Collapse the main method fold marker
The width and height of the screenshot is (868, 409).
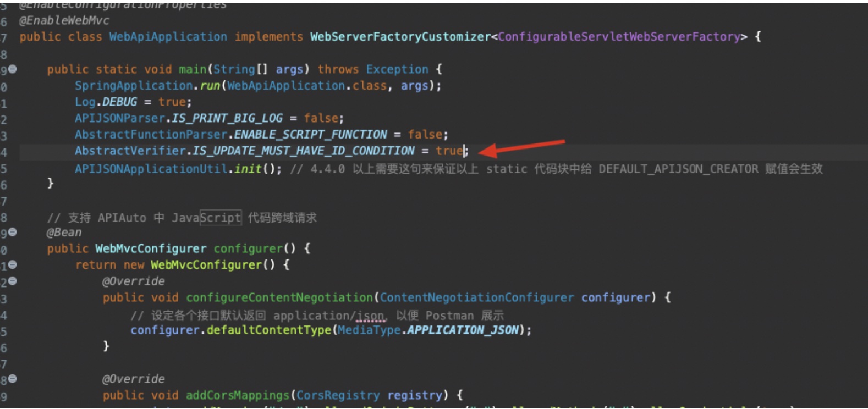pos(13,69)
